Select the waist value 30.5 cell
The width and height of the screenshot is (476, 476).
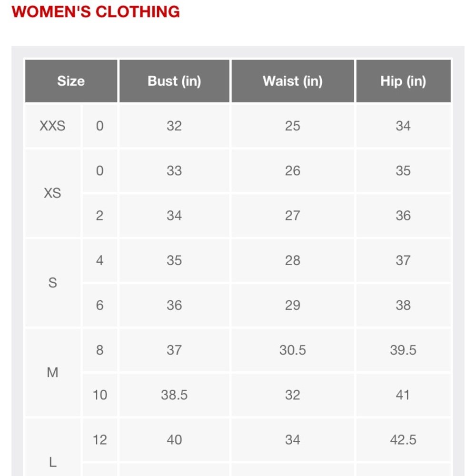click(293, 350)
